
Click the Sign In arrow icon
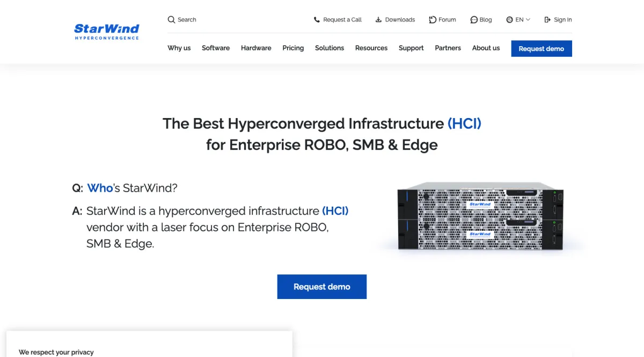[547, 20]
